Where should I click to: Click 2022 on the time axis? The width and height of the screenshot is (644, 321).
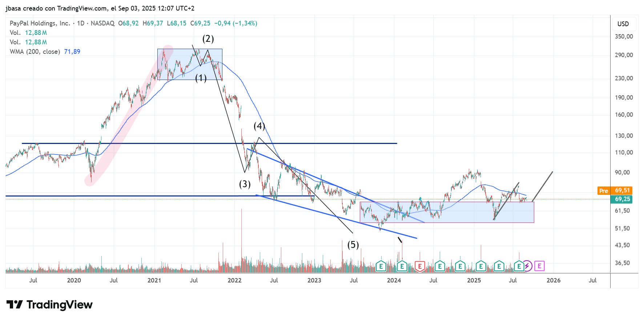click(234, 280)
